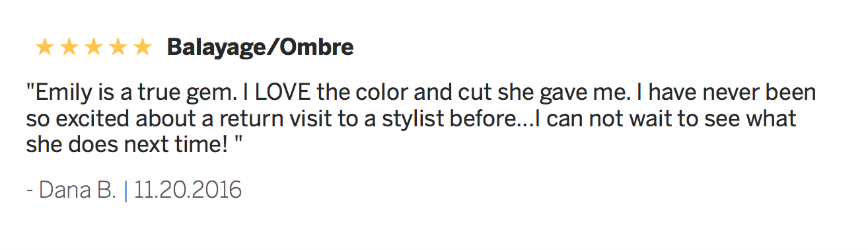This screenshot has height=250, width=868.
Task: Click the review date 11.20.2016
Action: 188,191
